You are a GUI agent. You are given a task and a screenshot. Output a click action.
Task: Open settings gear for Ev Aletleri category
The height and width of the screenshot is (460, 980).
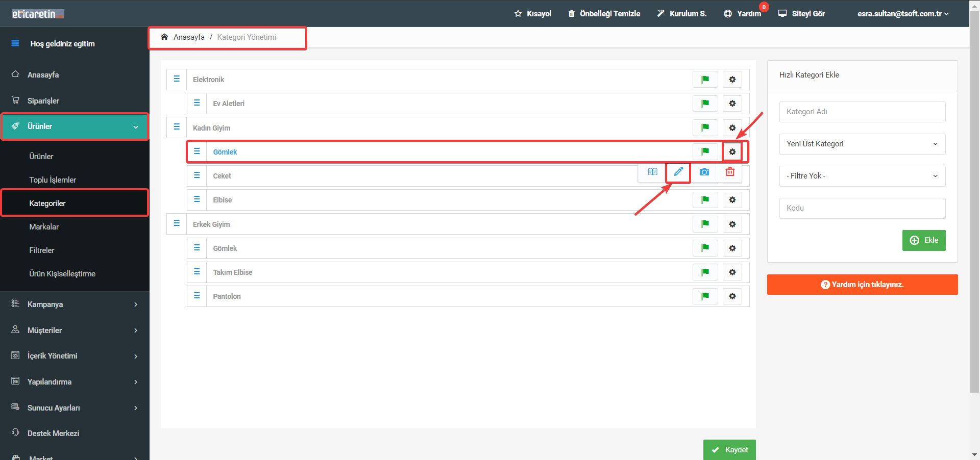coord(732,104)
